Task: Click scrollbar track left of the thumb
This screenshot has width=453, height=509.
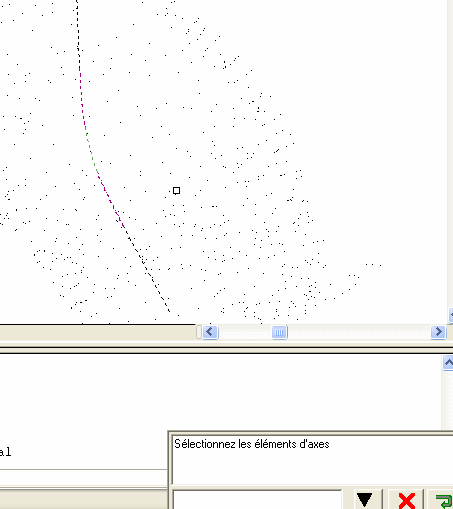Action: [245, 332]
